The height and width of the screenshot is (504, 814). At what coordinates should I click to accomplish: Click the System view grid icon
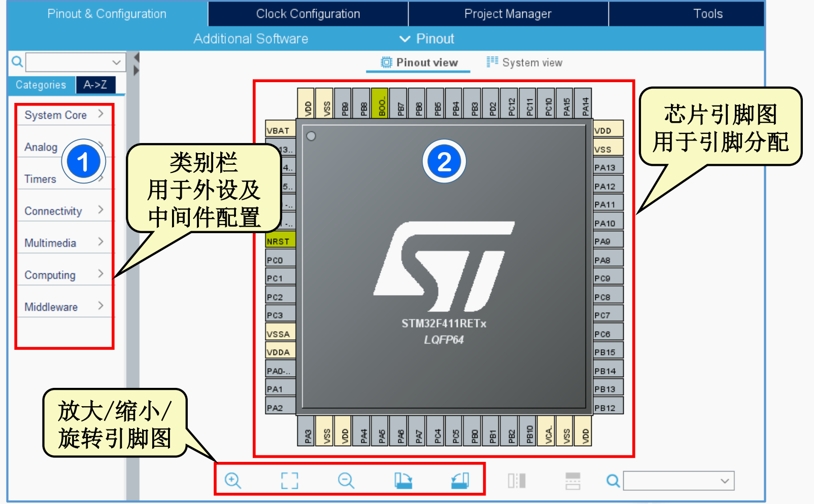point(492,62)
